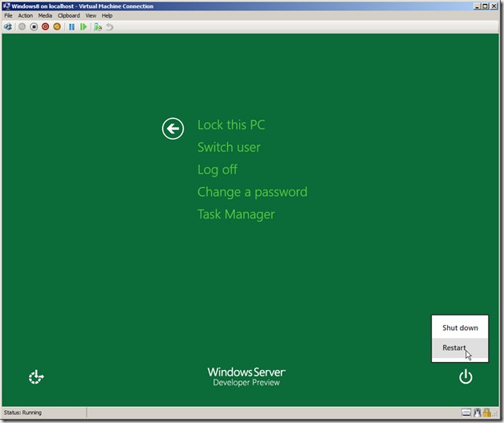Open the Media menu
Image resolution: width=504 pixels, height=423 pixels.
(x=45, y=15)
